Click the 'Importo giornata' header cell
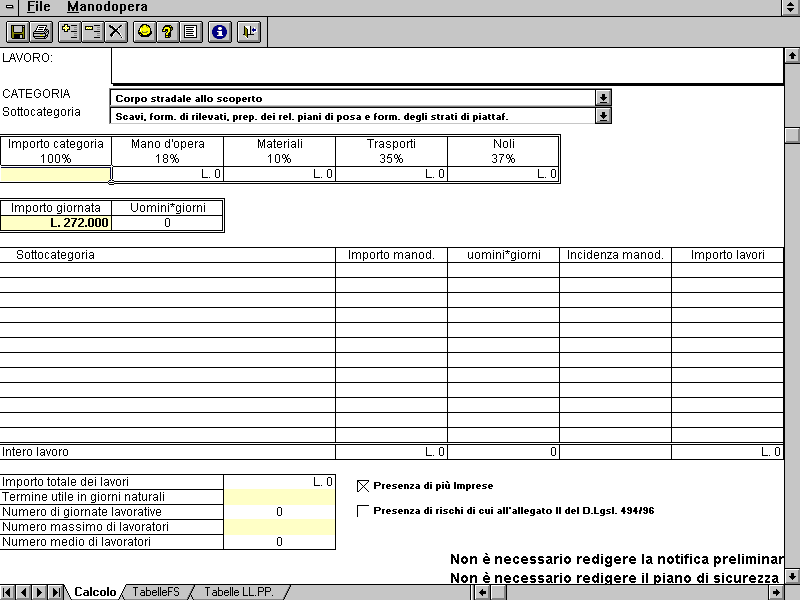The image size is (800, 600). 56,208
